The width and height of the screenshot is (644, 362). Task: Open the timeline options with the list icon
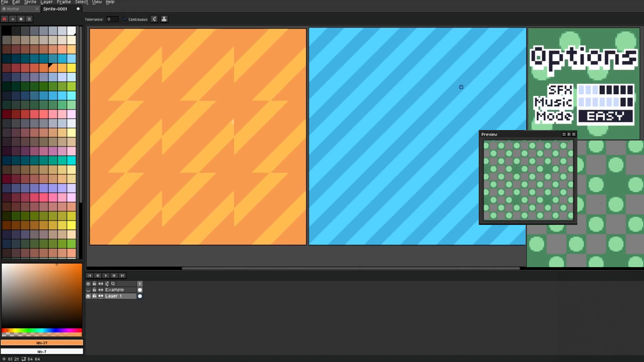[29, 19]
